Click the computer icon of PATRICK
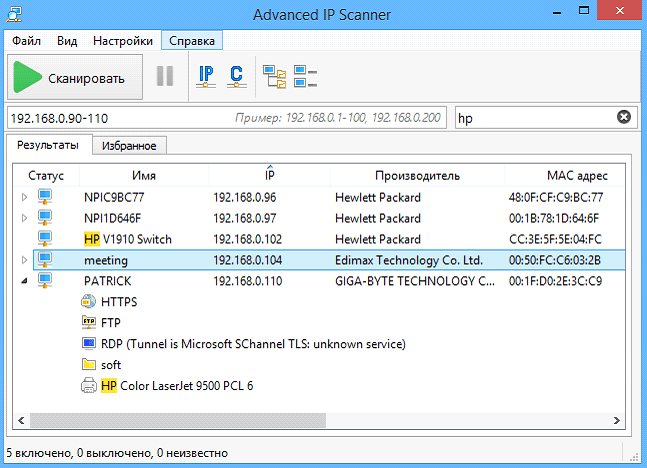This screenshot has height=468, width=647. 45,281
